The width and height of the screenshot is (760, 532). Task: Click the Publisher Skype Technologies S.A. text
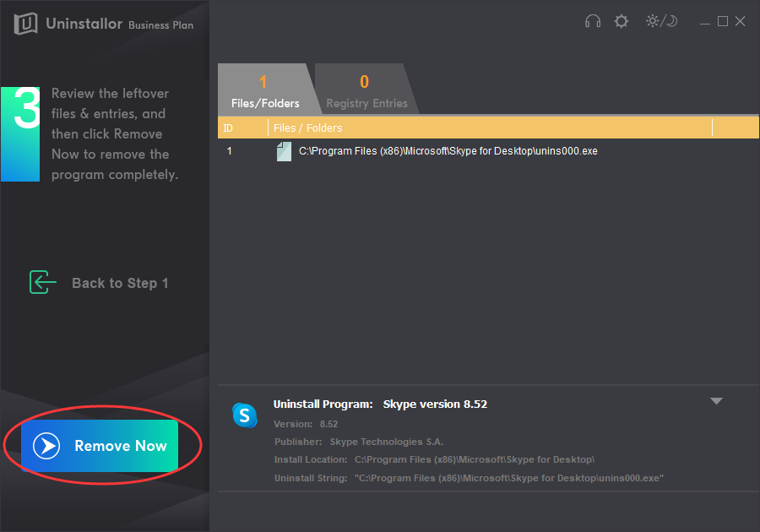point(359,442)
